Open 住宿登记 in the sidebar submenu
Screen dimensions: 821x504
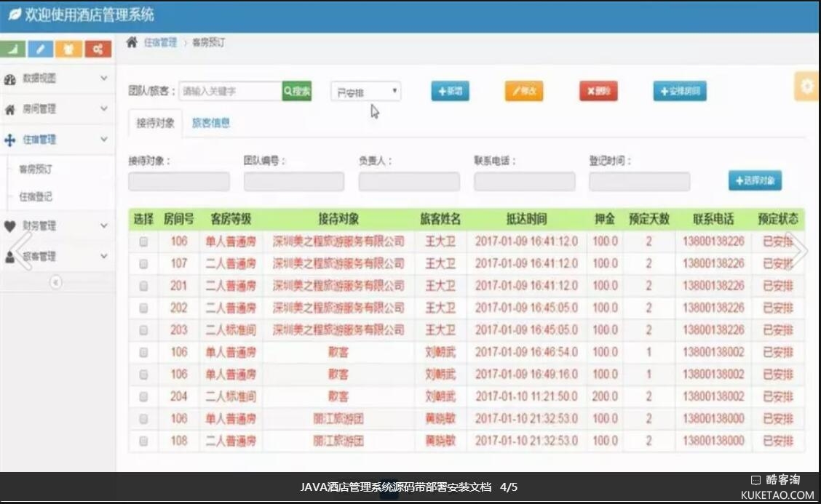point(36,196)
